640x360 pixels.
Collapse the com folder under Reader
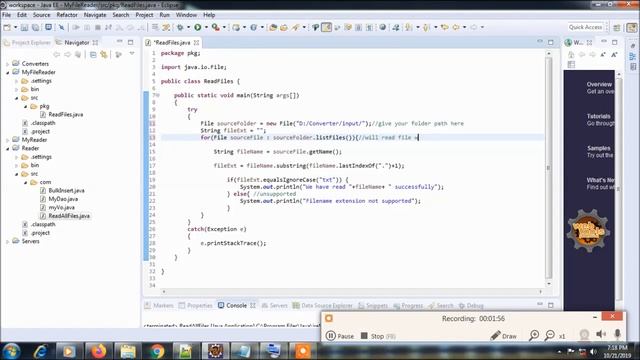[25, 182]
